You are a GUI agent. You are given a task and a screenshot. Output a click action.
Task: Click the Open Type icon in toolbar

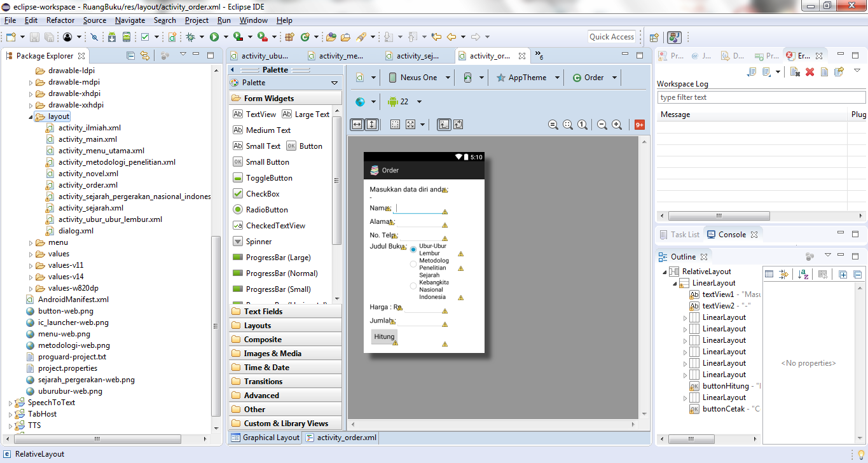tap(331, 38)
